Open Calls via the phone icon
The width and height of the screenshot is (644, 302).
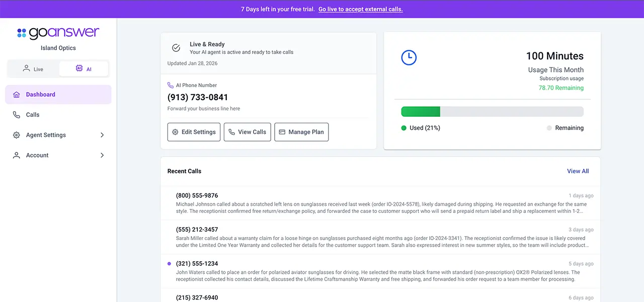[17, 114]
